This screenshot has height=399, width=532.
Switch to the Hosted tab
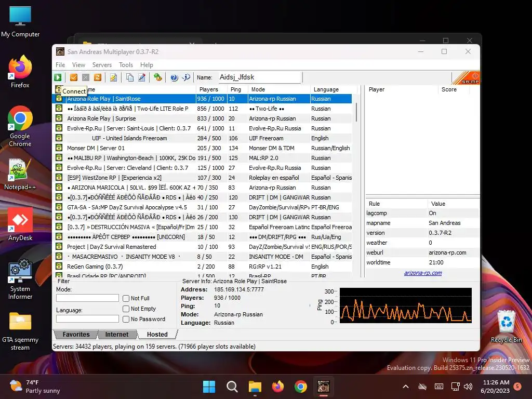point(157,335)
